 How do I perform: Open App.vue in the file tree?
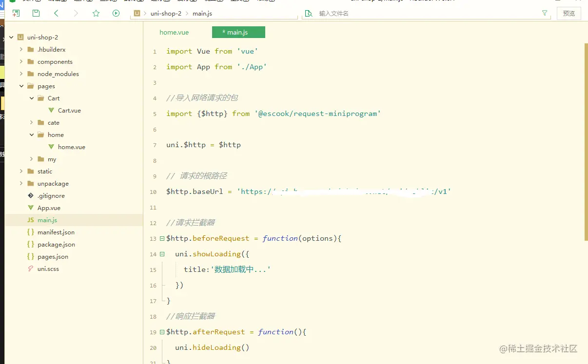[x=49, y=208]
